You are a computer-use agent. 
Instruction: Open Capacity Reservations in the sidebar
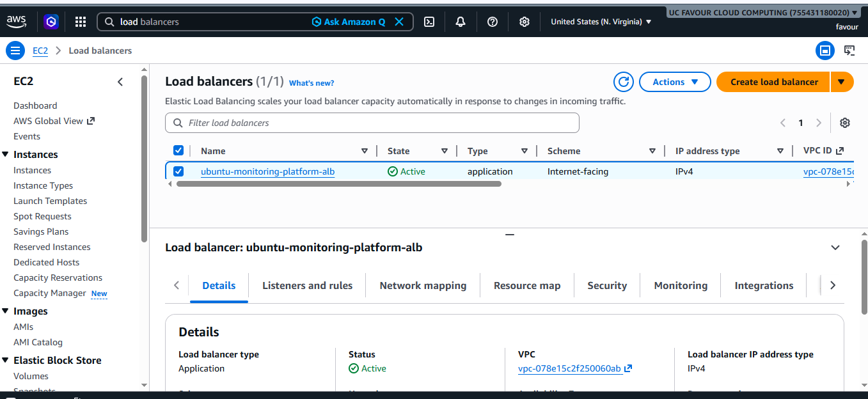point(58,278)
